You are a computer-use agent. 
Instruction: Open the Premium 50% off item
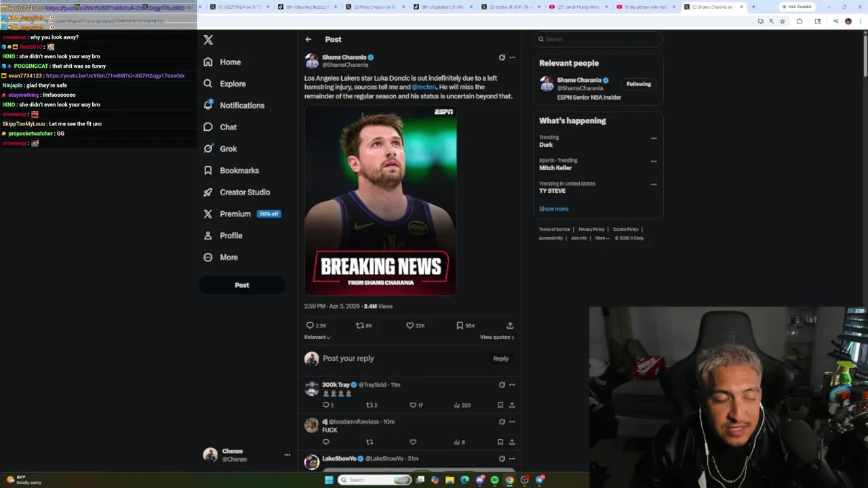242,213
